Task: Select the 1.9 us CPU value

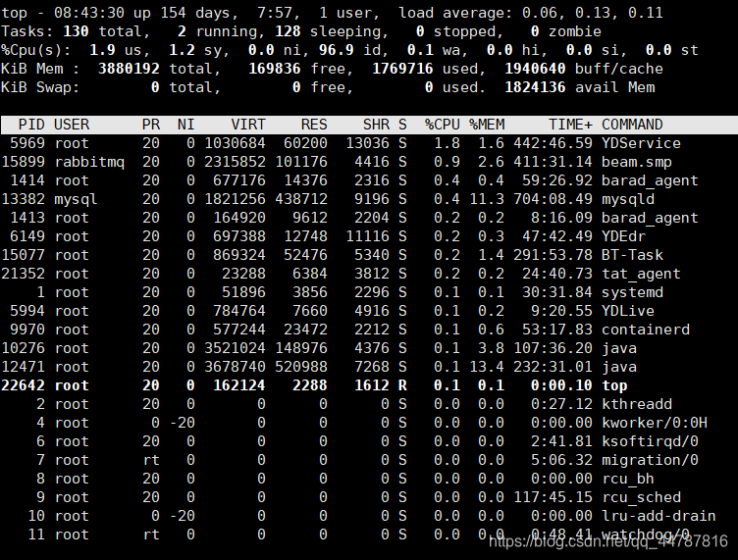Action: tap(102, 50)
